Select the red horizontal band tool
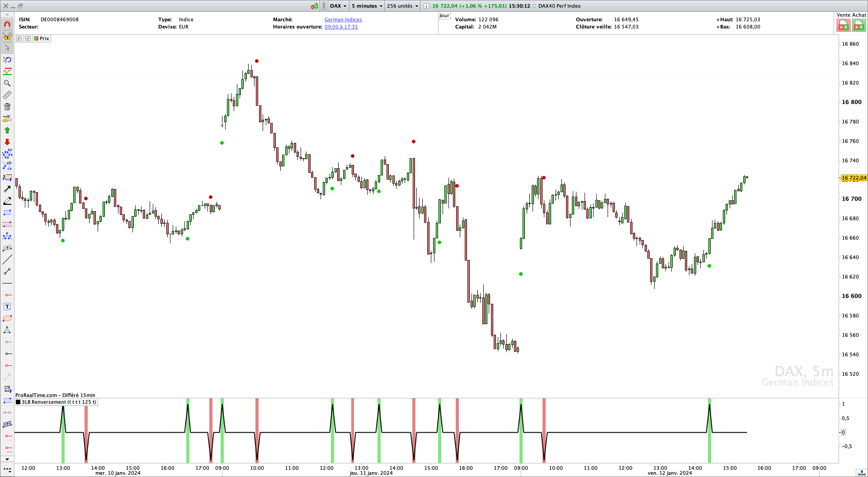The height and width of the screenshot is (477, 868). point(7,224)
